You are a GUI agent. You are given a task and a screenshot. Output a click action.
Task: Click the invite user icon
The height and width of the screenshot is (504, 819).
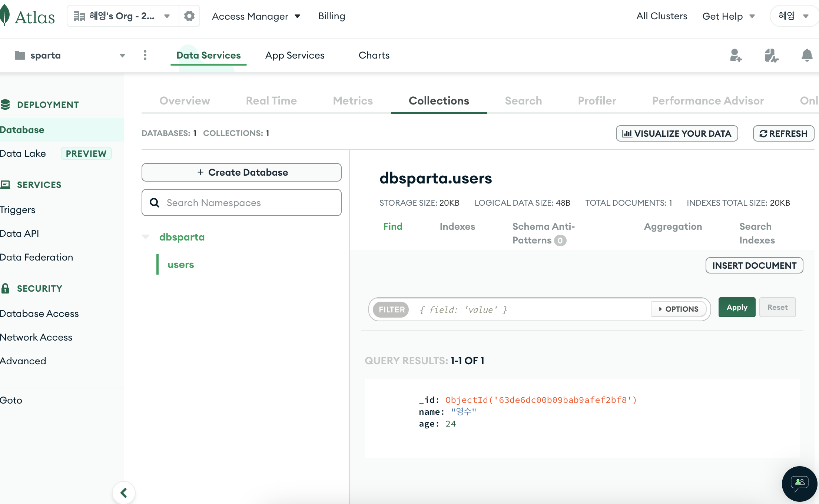point(736,56)
